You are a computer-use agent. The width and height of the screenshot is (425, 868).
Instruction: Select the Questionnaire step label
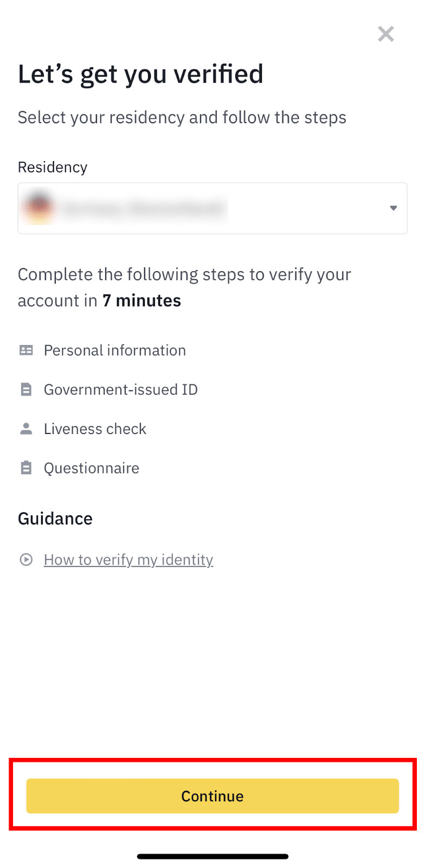(x=92, y=468)
